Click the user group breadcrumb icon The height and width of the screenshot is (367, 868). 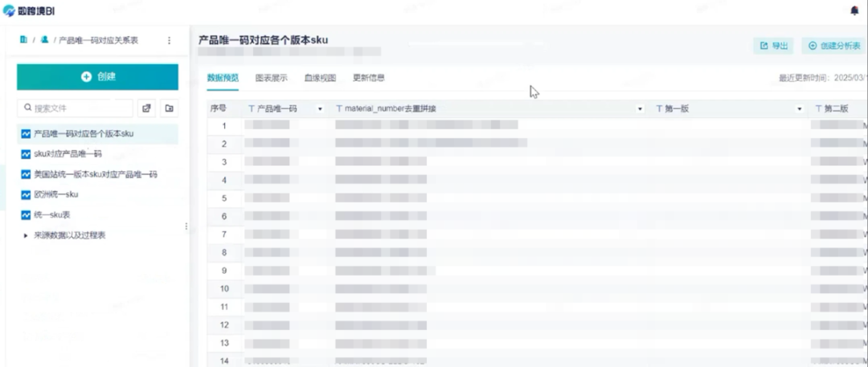click(x=44, y=39)
